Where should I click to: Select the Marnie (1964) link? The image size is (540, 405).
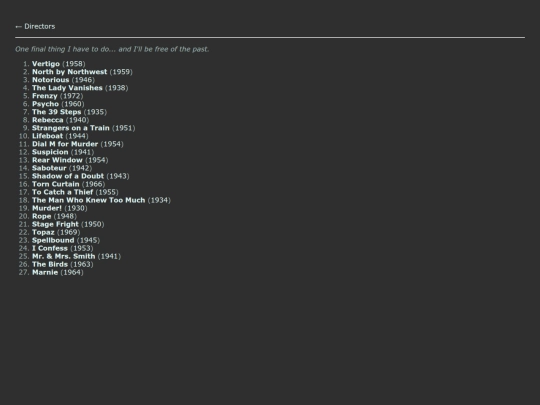point(45,272)
